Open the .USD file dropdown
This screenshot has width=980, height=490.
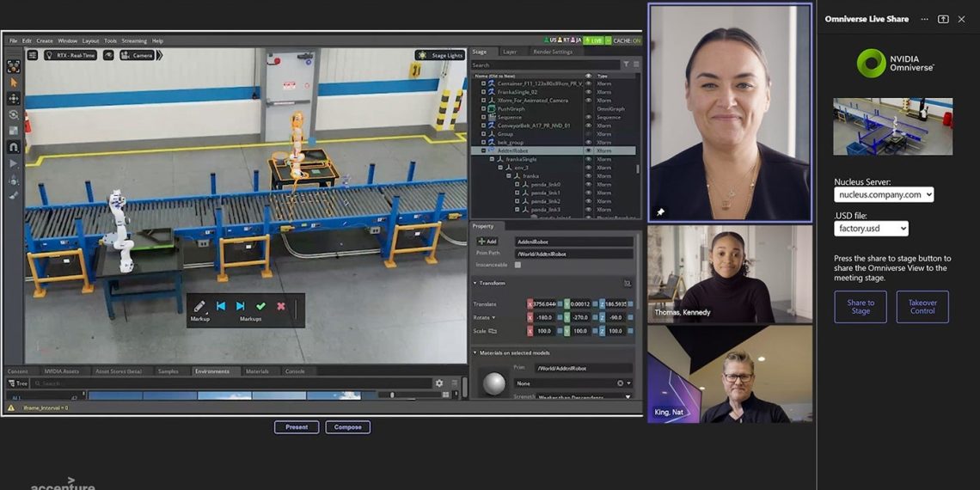coord(871,229)
